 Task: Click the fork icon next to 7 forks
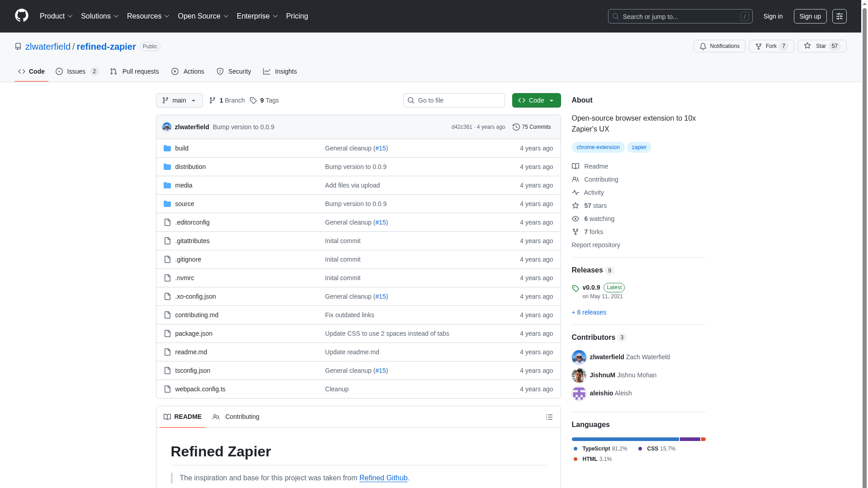(x=575, y=232)
